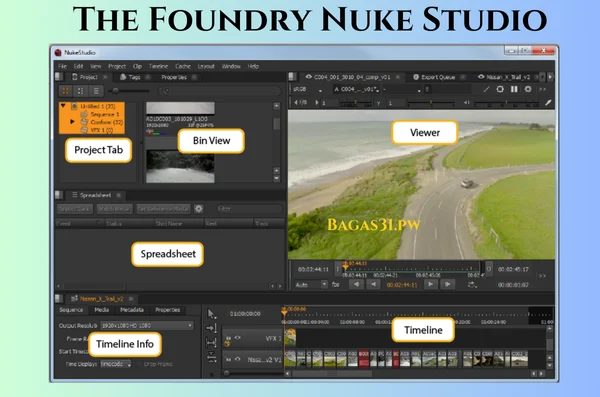Viewport: 600px width, 397px height.
Task: Expand the Conform bin
Action: (x=72, y=122)
